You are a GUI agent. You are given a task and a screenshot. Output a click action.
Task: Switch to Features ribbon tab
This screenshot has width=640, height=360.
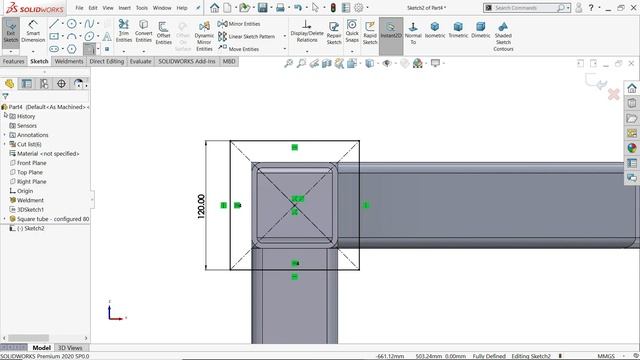click(13, 61)
